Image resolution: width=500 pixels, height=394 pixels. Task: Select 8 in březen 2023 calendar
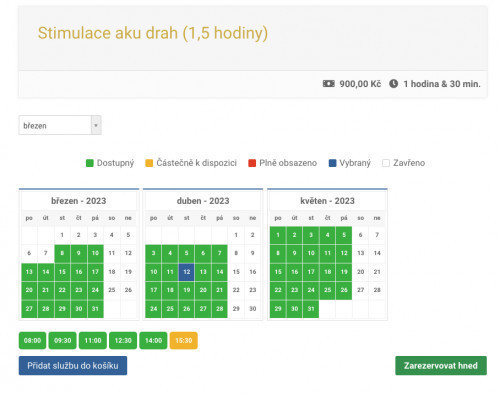point(62,253)
